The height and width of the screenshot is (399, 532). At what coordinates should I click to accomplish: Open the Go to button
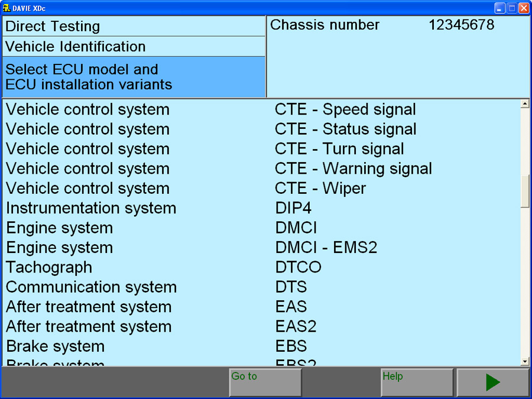pos(265,382)
